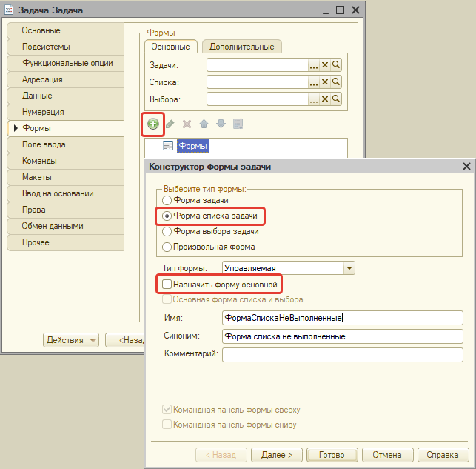Click magnifier icon of Списка field
This screenshot has width=476, height=469.
click(336, 82)
